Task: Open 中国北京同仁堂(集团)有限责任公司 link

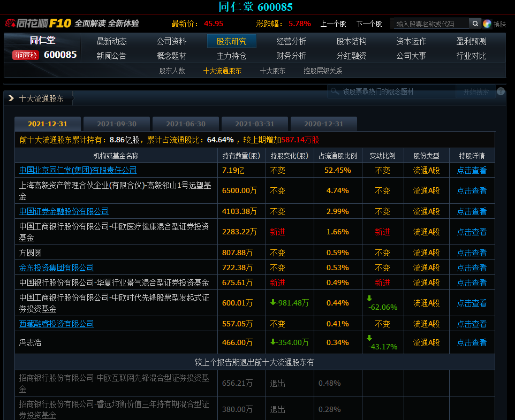Action: pos(78,170)
